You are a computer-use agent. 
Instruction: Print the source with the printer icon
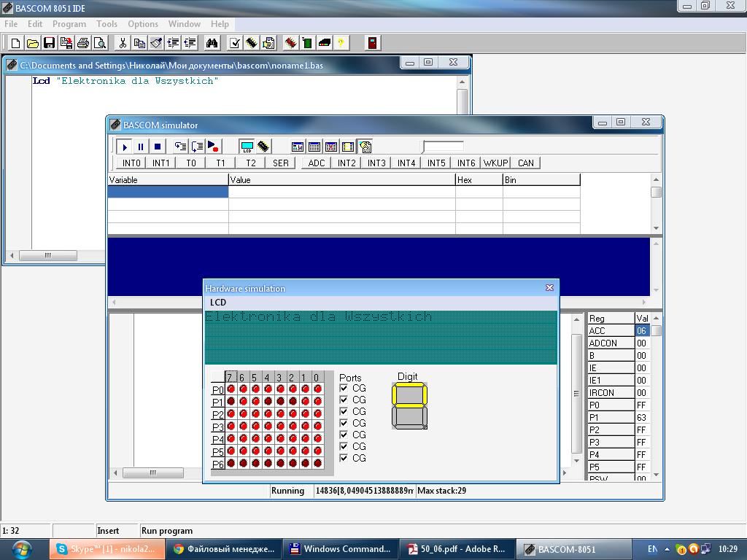pyautogui.click(x=83, y=43)
